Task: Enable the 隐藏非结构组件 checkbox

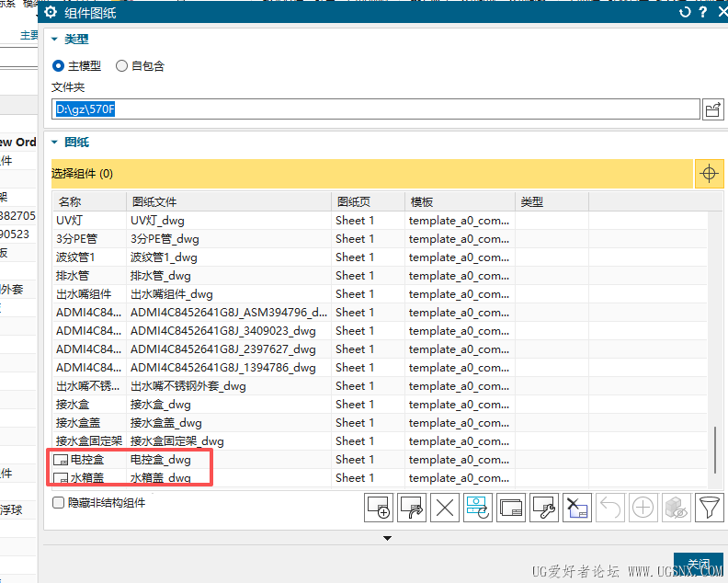Action: tap(58, 503)
